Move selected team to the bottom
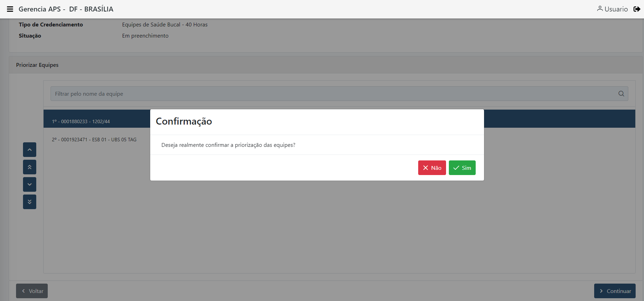This screenshot has width=644, height=301. (30, 202)
